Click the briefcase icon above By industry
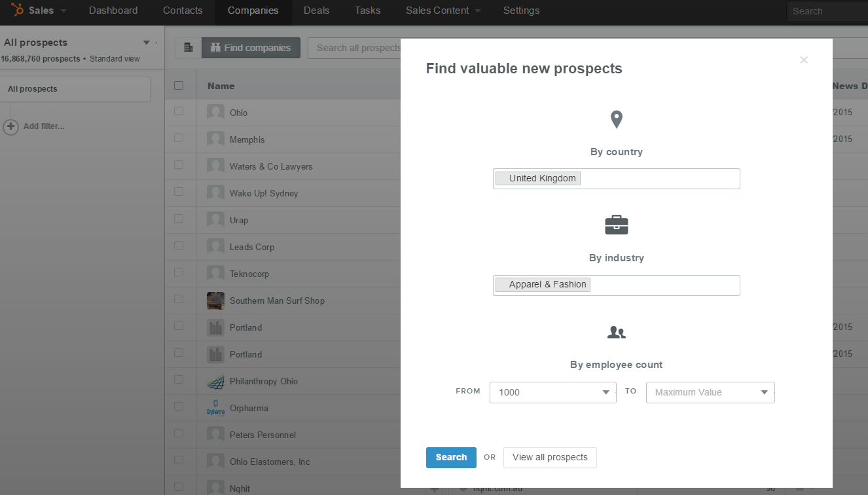This screenshot has height=495, width=868. [616, 225]
